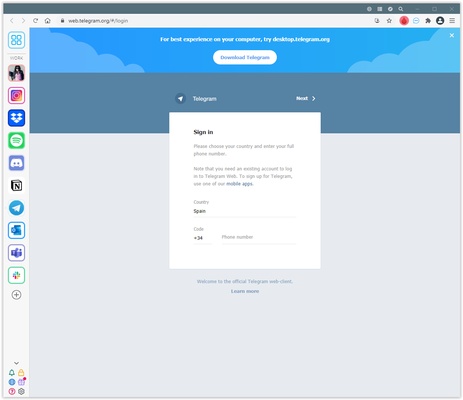Click the icon left of bookmark star
Image resolution: width=463 pixels, height=400 pixels.
tap(377, 21)
